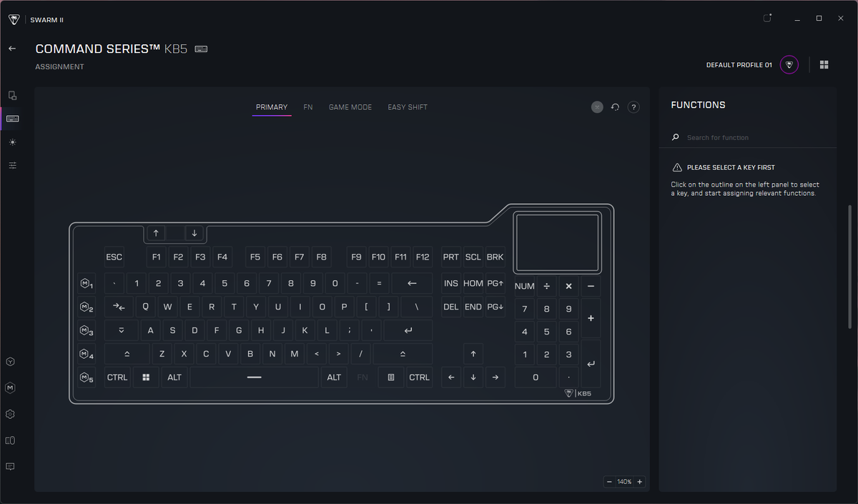Go back using the arrow icon
The image size is (858, 504).
click(11, 49)
